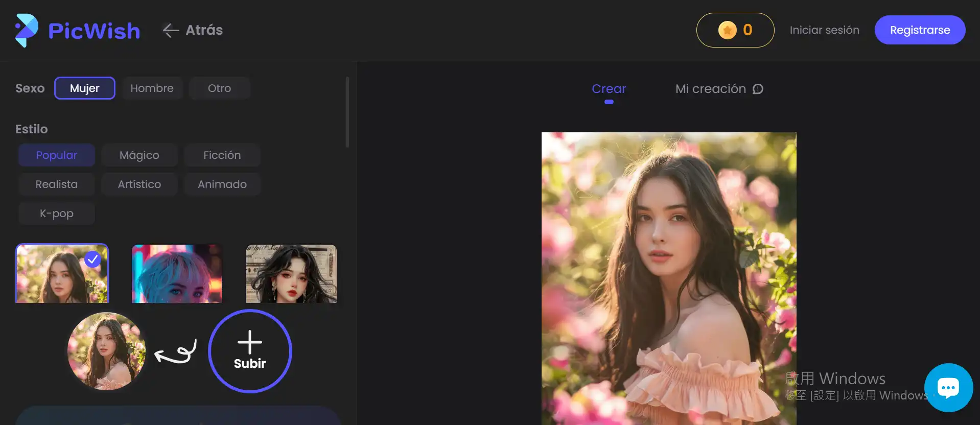This screenshot has height=425, width=980.
Task: Click the circular sample photo avatar
Action: pos(107,351)
